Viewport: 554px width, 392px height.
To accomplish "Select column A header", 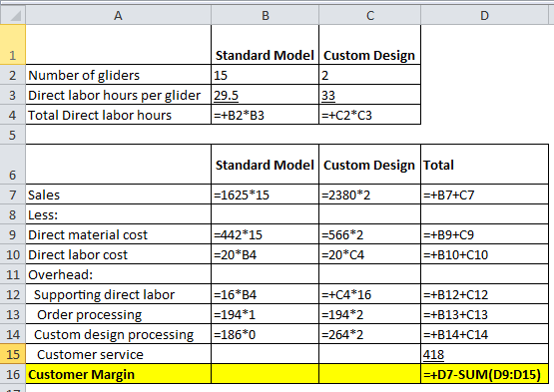I will pyautogui.click(x=119, y=16).
